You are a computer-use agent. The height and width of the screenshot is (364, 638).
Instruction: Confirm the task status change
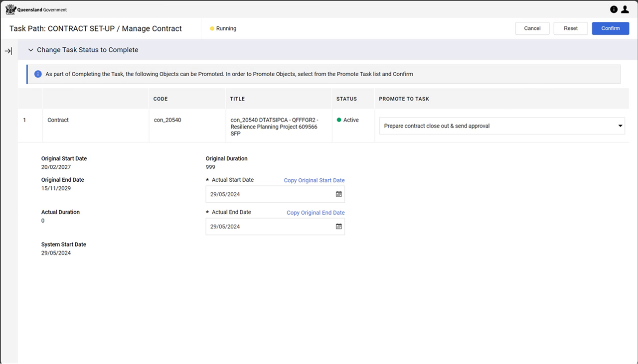click(x=611, y=28)
